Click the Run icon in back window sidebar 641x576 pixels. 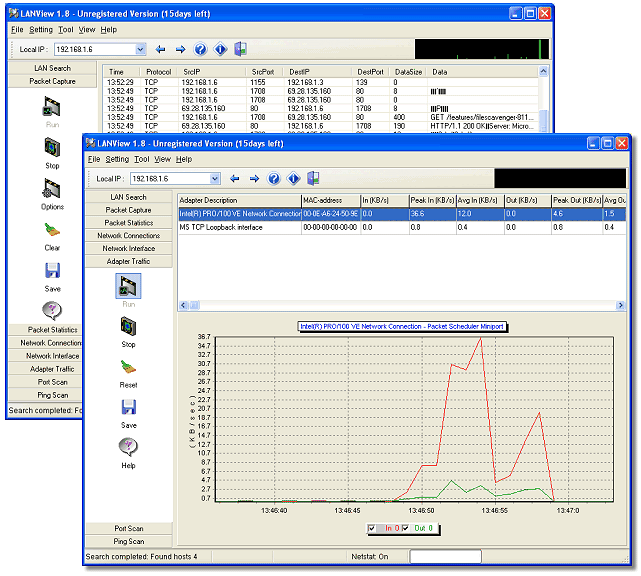point(52,107)
